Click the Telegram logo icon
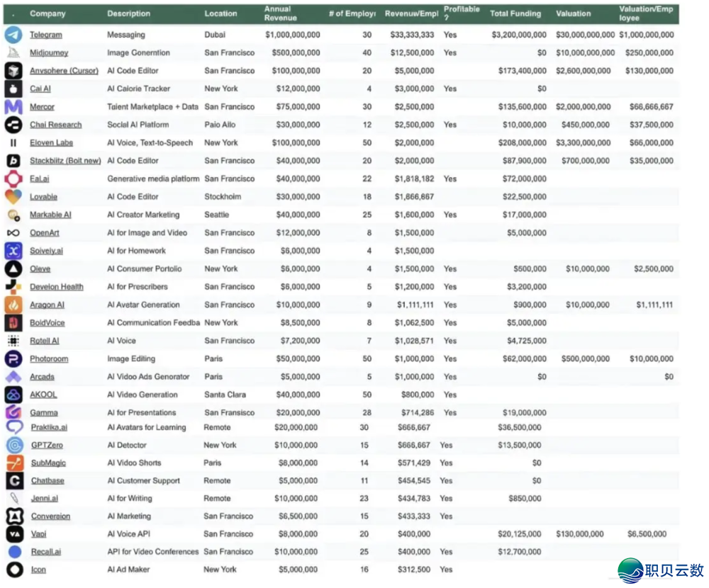This screenshot has width=709, height=588. (13, 35)
